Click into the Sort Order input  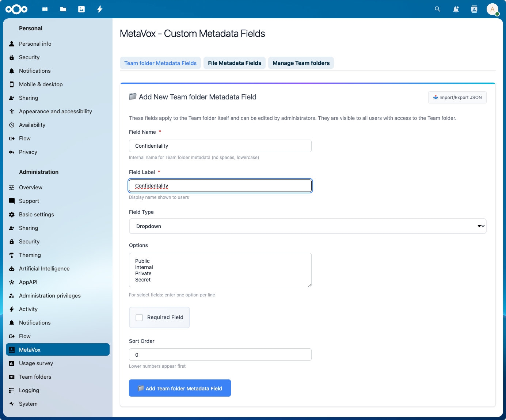point(220,355)
